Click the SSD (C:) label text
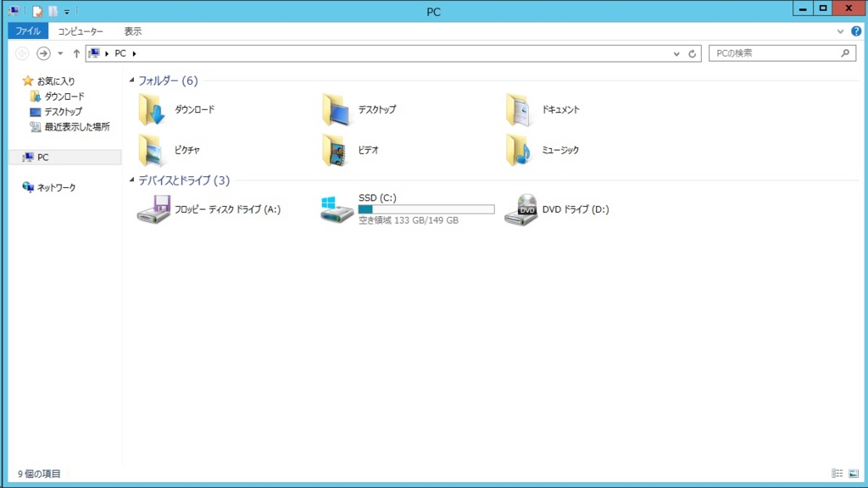 pos(377,197)
